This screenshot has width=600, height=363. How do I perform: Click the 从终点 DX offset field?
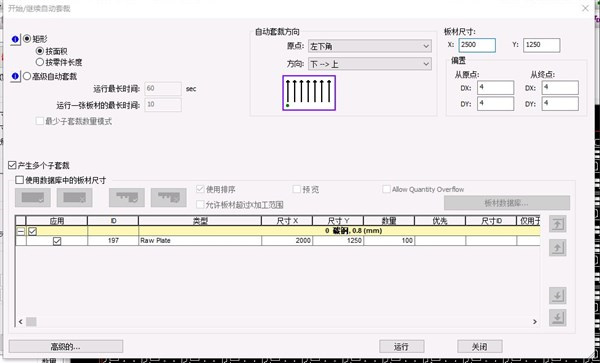pos(560,88)
